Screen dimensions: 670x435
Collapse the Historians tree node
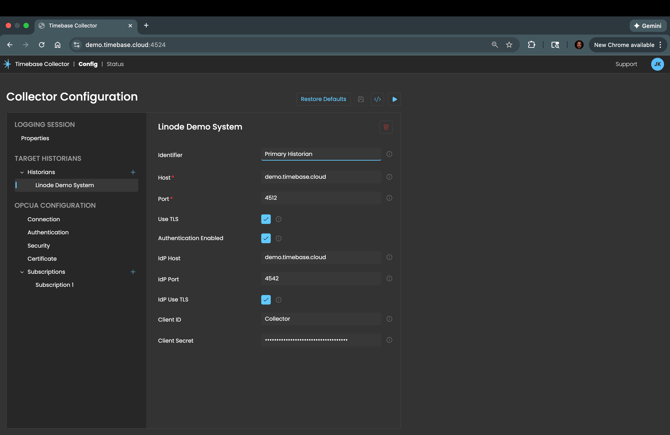pos(22,172)
